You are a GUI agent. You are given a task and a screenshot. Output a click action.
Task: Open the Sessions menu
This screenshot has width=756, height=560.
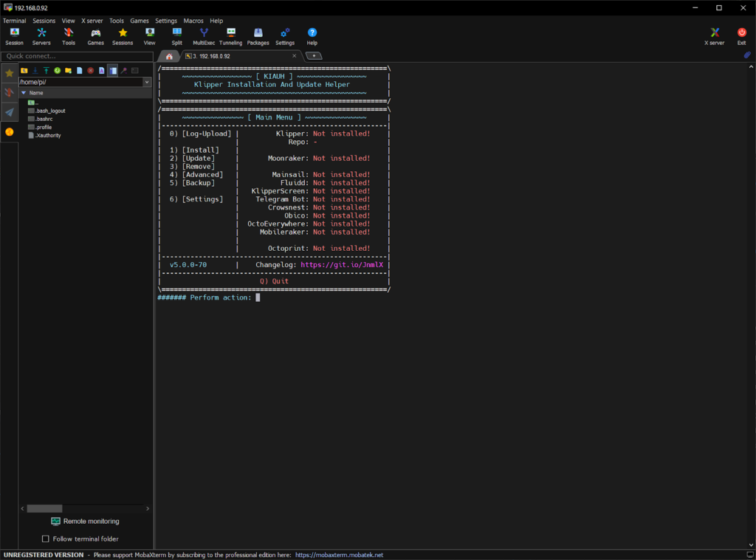pyautogui.click(x=44, y=21)
